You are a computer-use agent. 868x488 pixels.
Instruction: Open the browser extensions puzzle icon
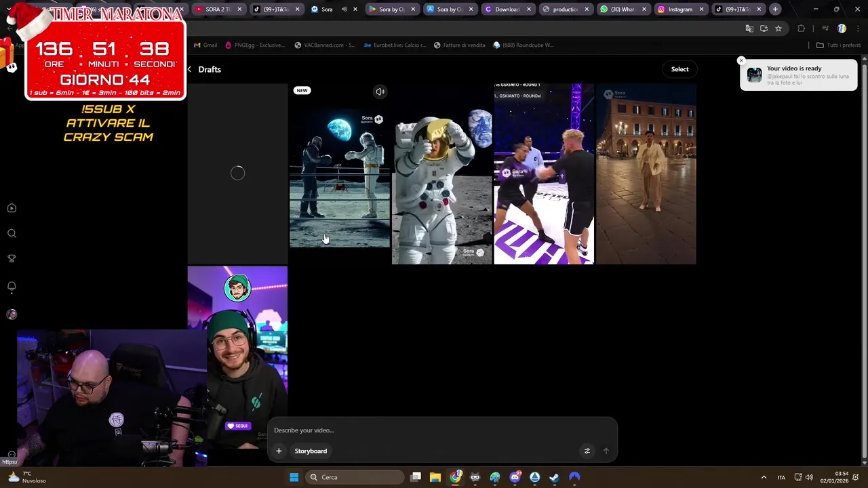(802, 28)
